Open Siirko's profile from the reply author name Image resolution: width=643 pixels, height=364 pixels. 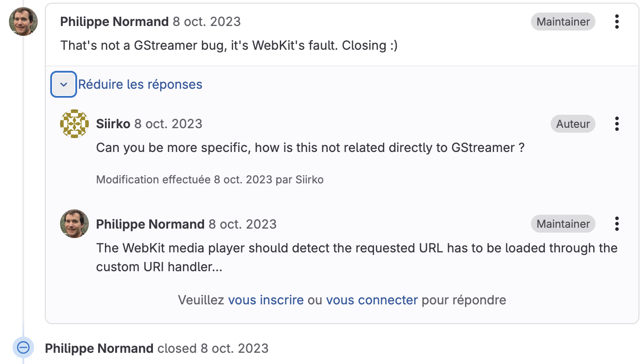(113, 124)
